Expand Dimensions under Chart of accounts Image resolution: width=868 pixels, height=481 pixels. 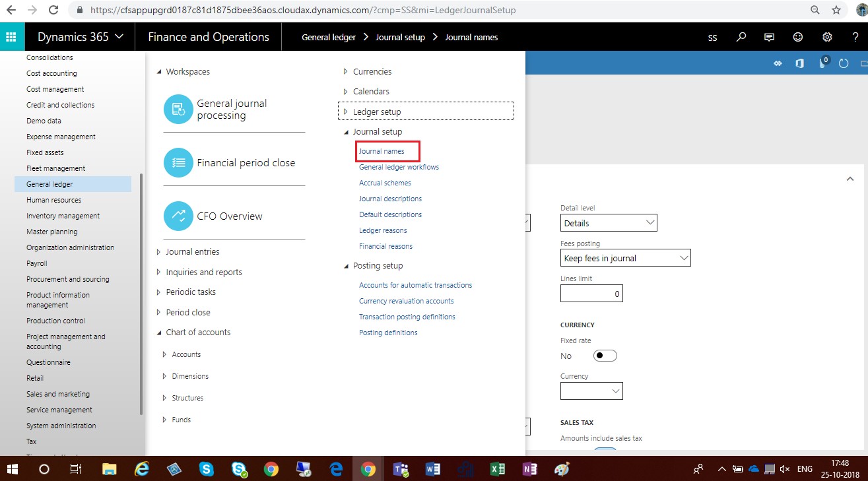tap(165, 376)
